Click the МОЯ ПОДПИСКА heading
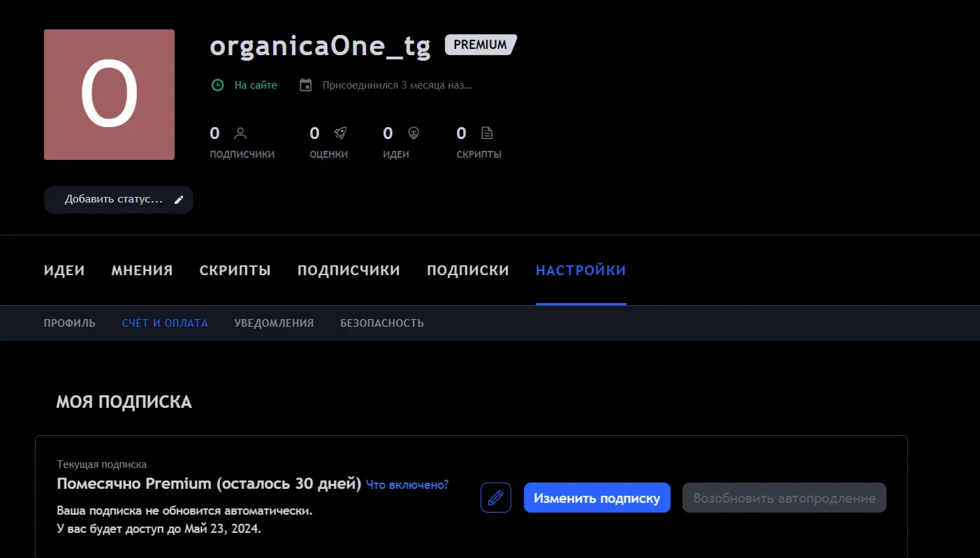The width and height of the screenshot is (980, 558). 124,402
